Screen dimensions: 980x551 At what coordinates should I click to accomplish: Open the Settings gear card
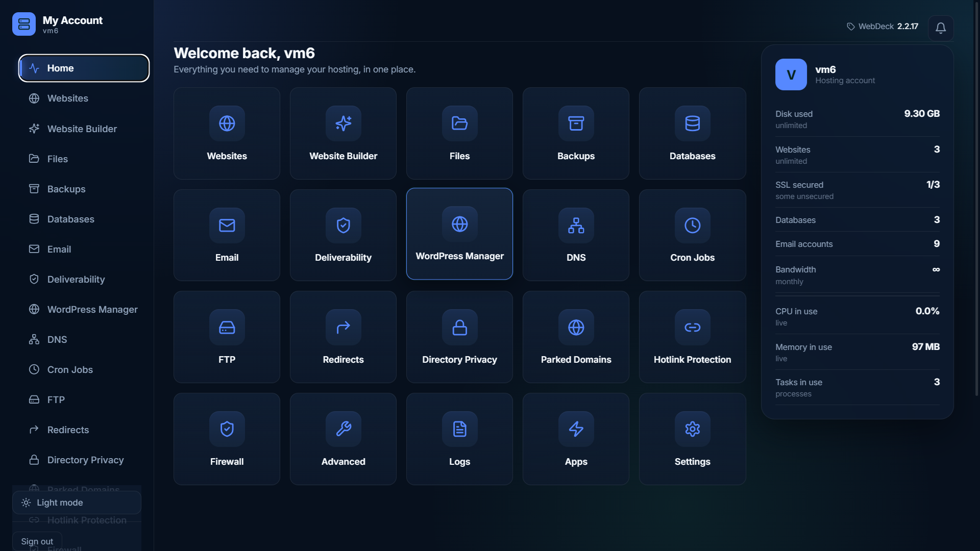coord(692,439)
